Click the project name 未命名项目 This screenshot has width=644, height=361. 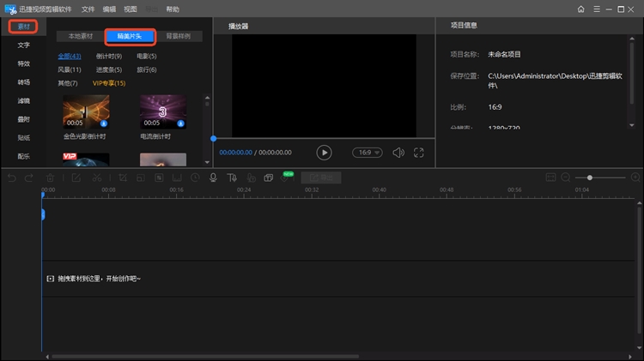click(x=504, y=55)
